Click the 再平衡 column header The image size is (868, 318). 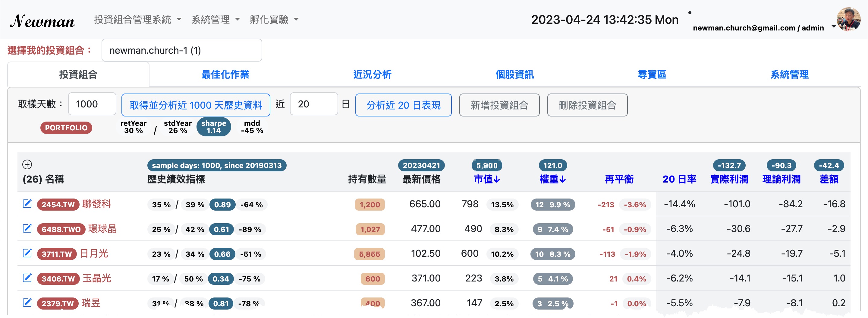619,179
